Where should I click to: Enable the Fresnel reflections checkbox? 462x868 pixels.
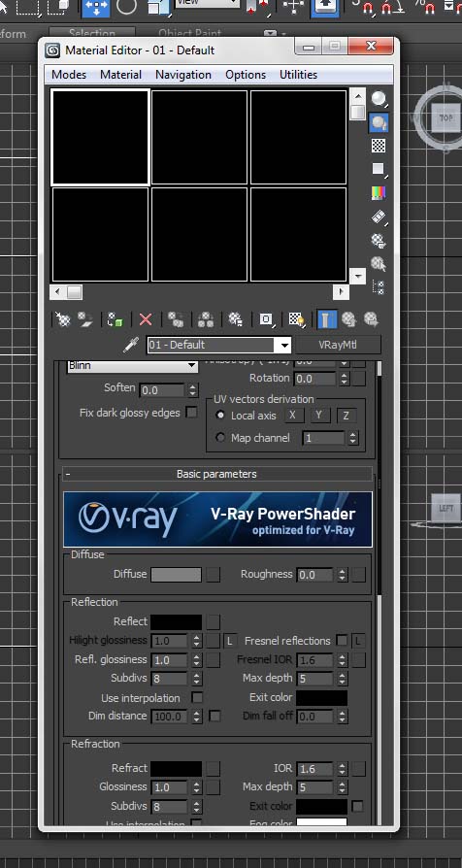(x=342, y=641)
